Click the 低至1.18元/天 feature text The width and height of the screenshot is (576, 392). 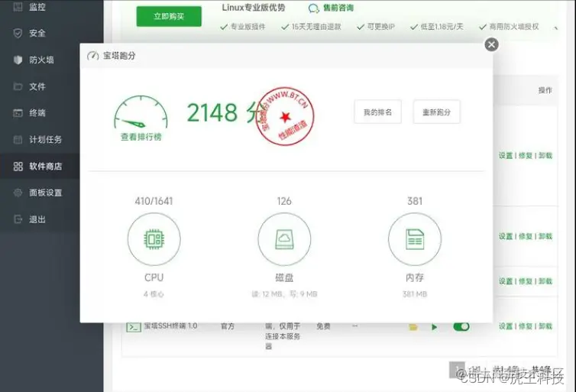tap(442, 27)
